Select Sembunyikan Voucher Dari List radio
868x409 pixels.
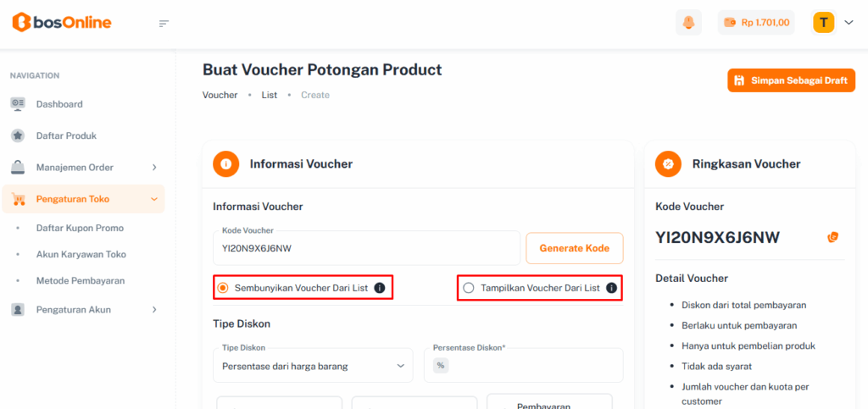point(223,288)
